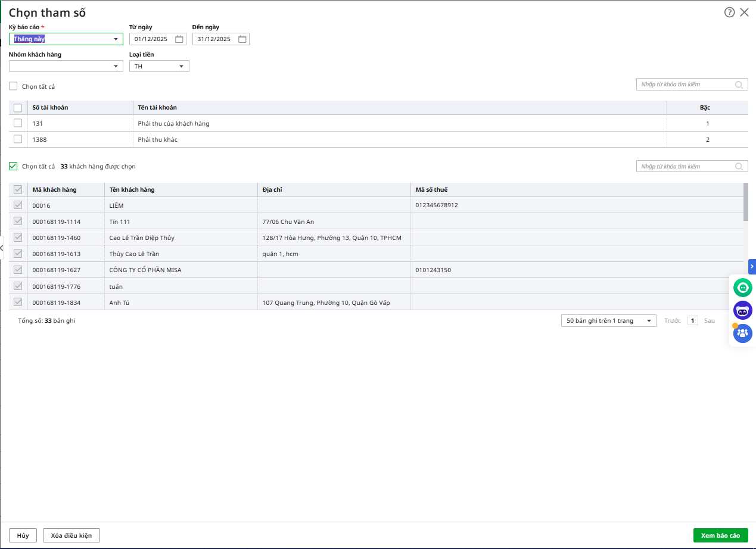
Task: Tick checkbox for account 1388
Action: (18, 139)
